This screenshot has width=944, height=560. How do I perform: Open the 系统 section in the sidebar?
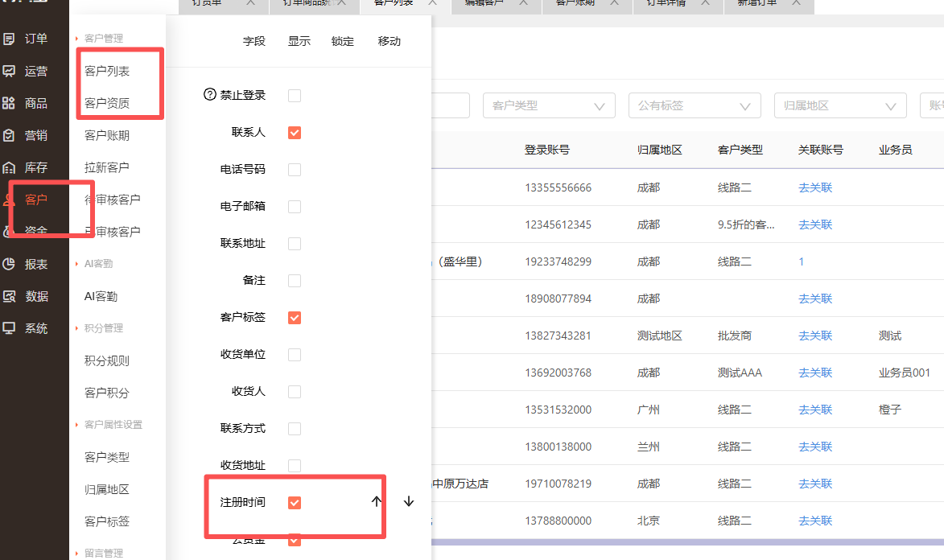coord(25,328)
